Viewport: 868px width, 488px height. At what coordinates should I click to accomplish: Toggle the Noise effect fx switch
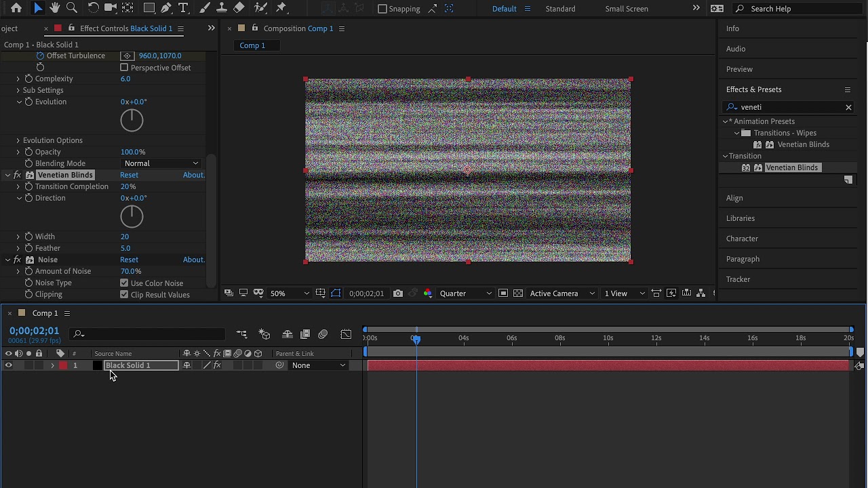click(18, 260)
